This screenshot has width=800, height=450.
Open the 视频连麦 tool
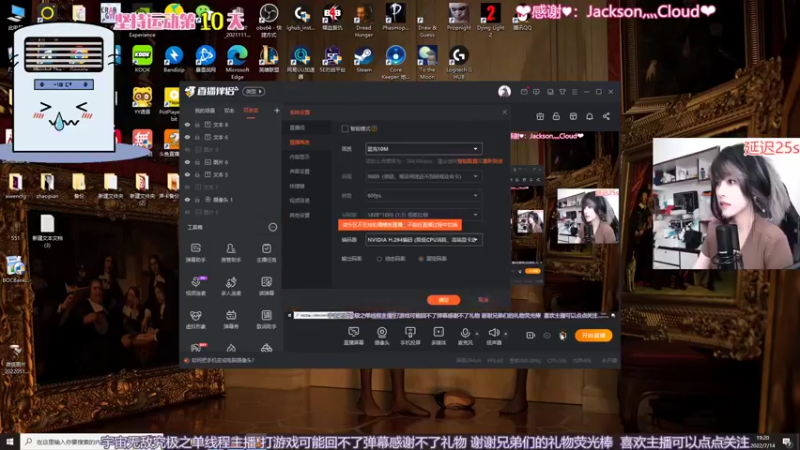coord(195,286)
